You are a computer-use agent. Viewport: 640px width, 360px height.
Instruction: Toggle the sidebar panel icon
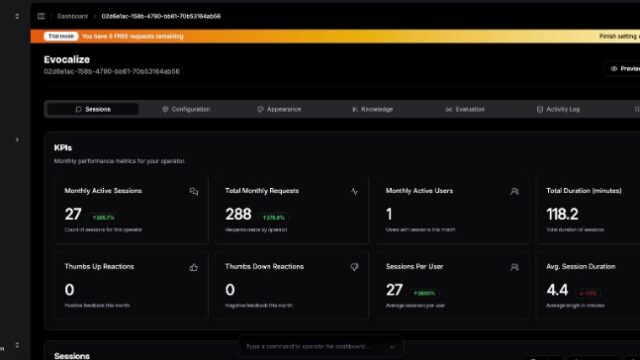tap(41, 16)
